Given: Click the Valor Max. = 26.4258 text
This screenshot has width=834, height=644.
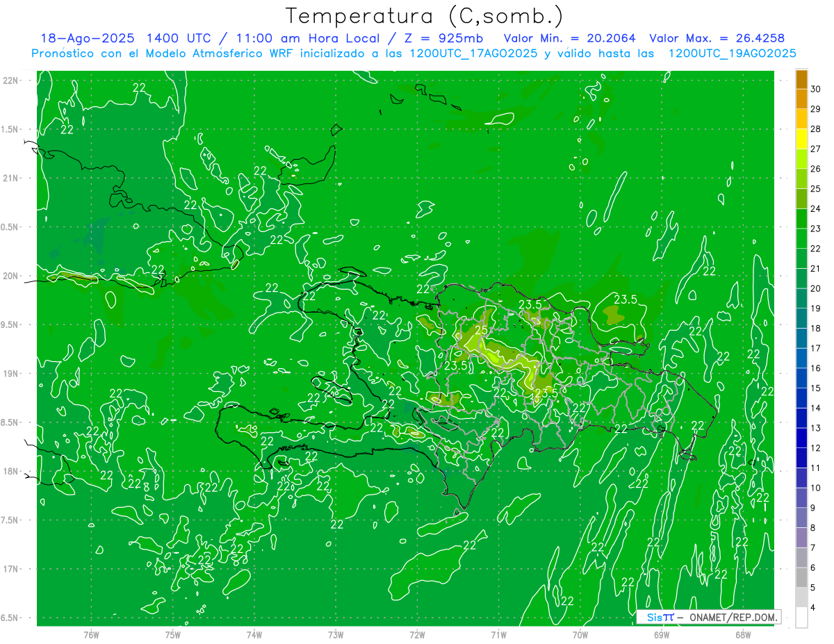Looking at the screenshot, I should pyautogui.click(x=717, y=38).
